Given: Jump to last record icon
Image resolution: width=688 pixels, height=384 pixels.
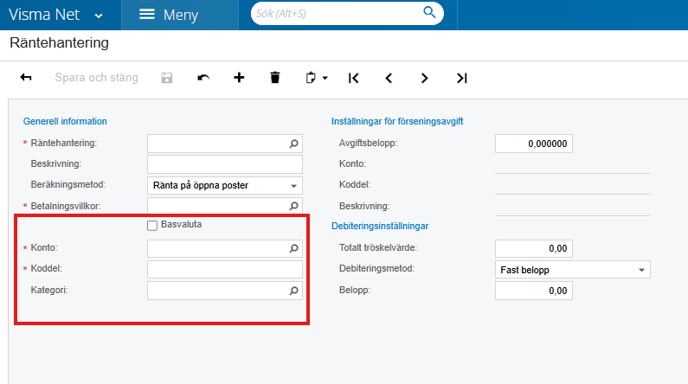Looking at the screenshot, I should [x=462, y=78].
